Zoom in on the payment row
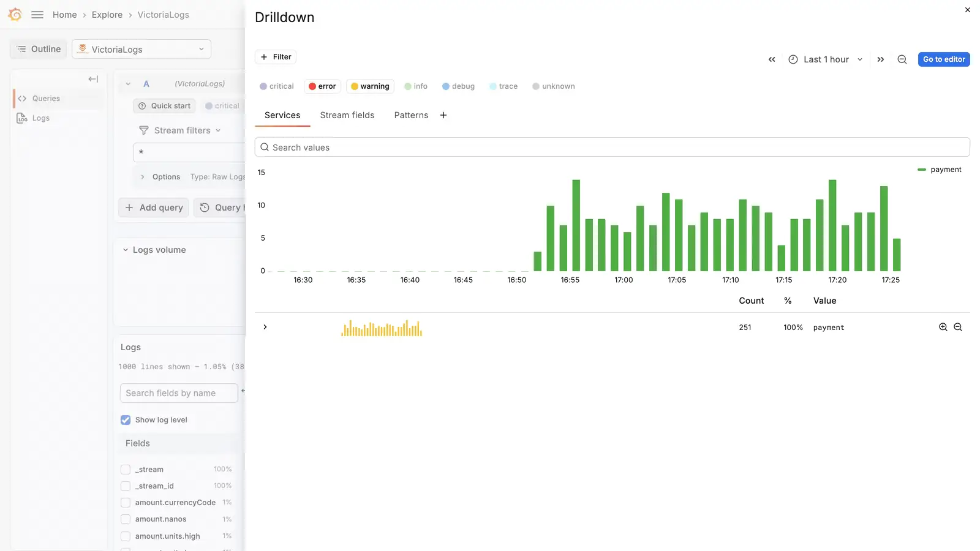The image size is (980, 551). tap(943, 327)
